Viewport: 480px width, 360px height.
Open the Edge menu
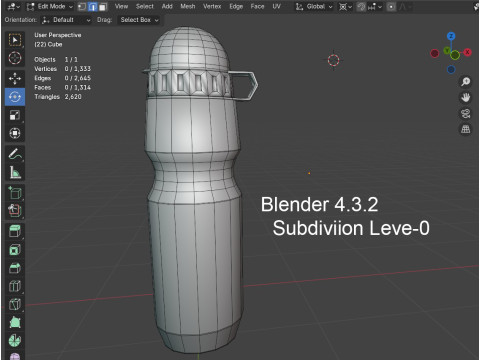(x=236, y=6)
